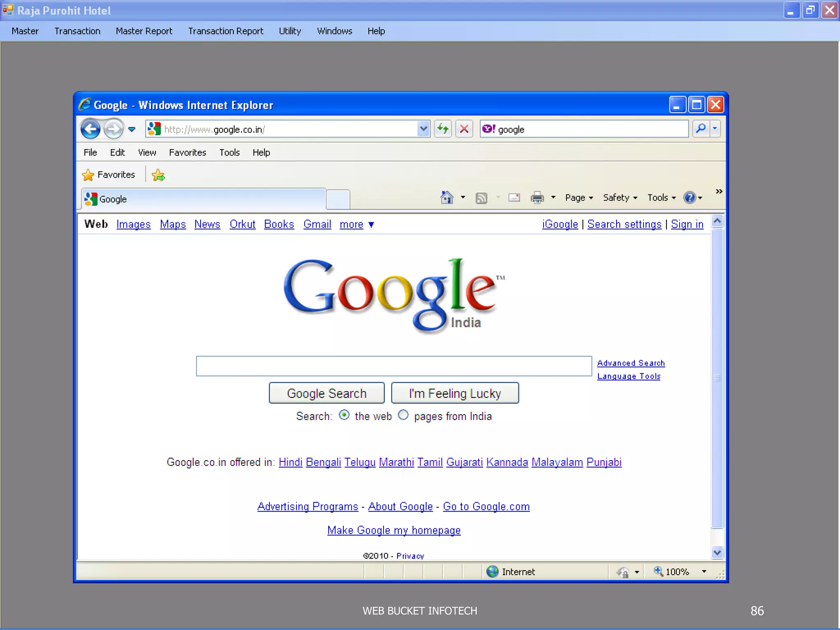Click the blue Help question icon
This screenshot has width=840, height=630.
click(x=690, y=198)
